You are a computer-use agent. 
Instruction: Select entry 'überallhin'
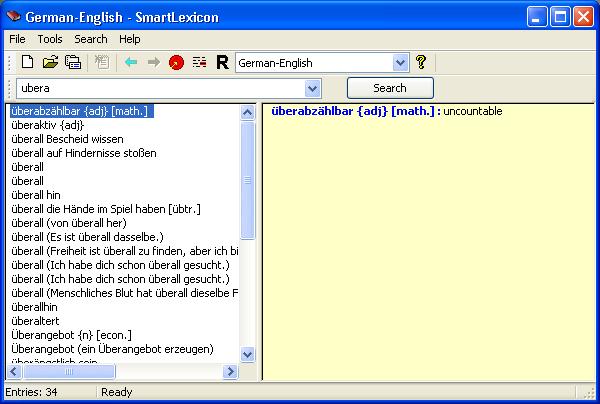point(34,307)
